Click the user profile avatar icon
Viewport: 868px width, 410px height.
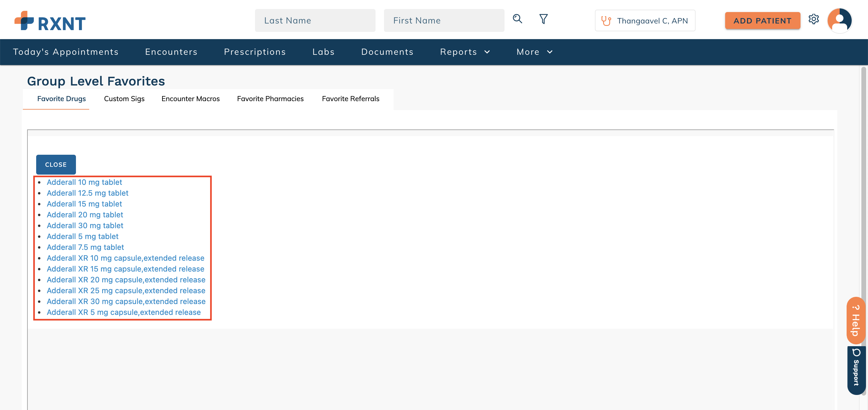[840, 20]
